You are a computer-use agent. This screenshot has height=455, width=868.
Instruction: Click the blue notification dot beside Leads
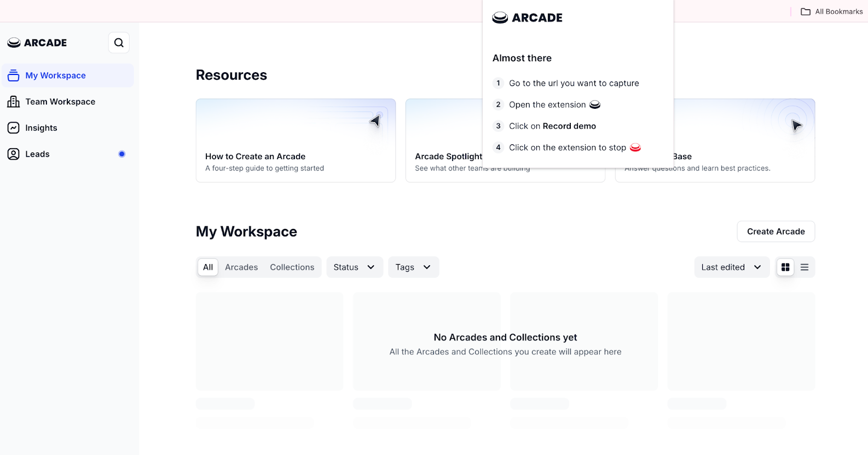(122, 154)
